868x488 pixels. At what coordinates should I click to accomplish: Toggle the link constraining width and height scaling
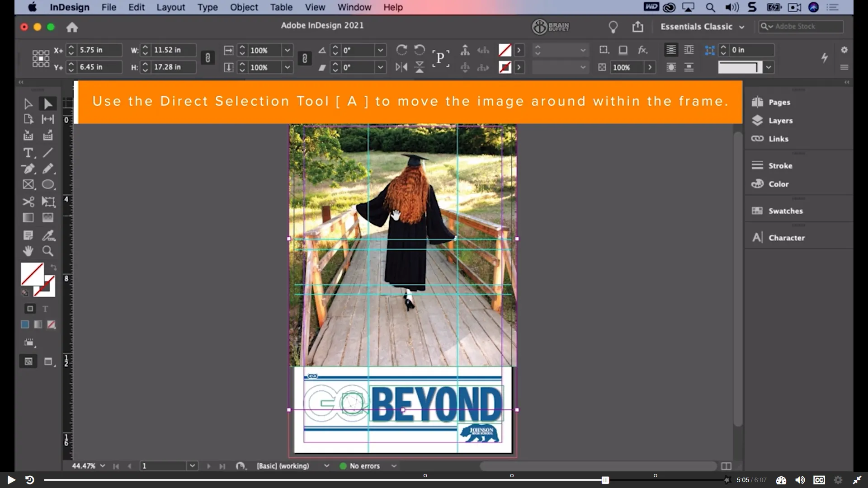[208, 58]
